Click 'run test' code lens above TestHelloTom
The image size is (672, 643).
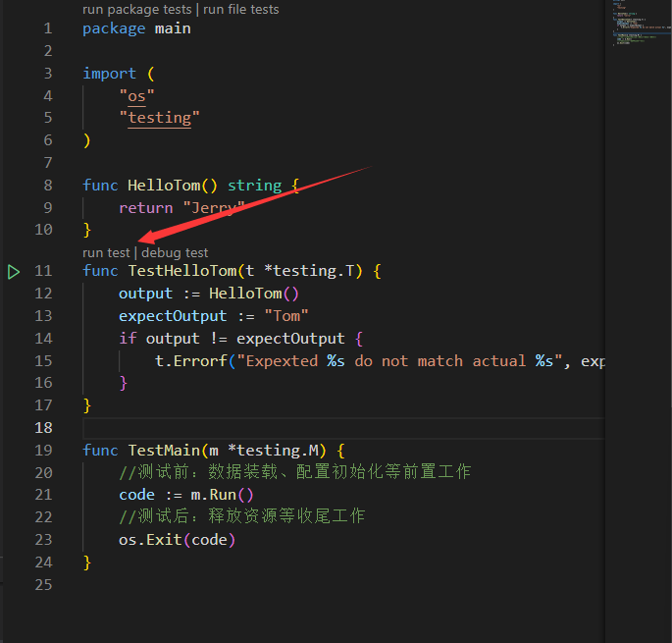coord(106,252)
